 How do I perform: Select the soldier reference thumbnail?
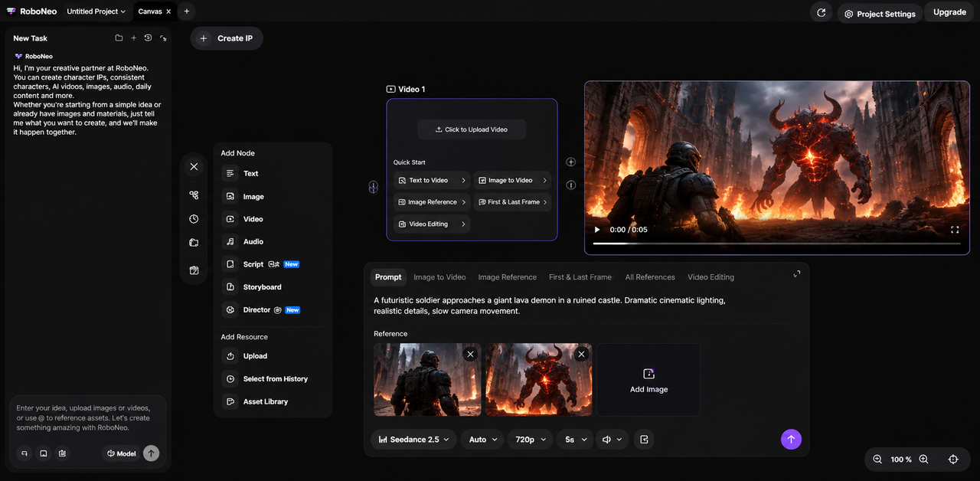(427, 380)
